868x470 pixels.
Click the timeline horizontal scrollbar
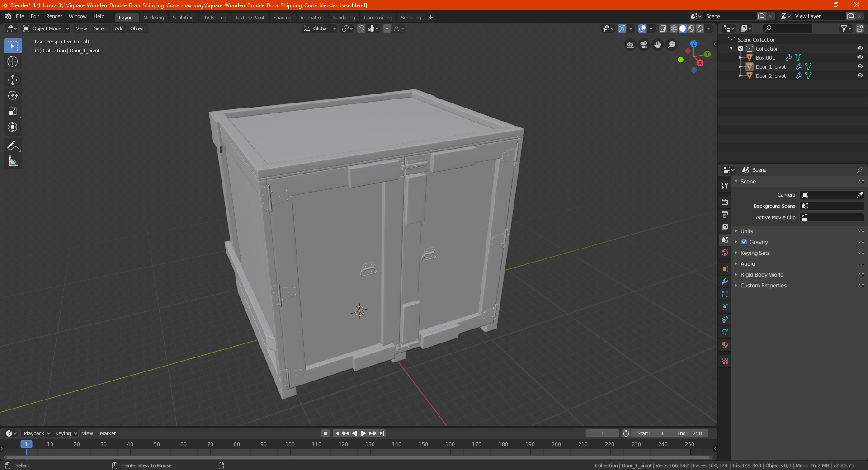coord(358,457)
